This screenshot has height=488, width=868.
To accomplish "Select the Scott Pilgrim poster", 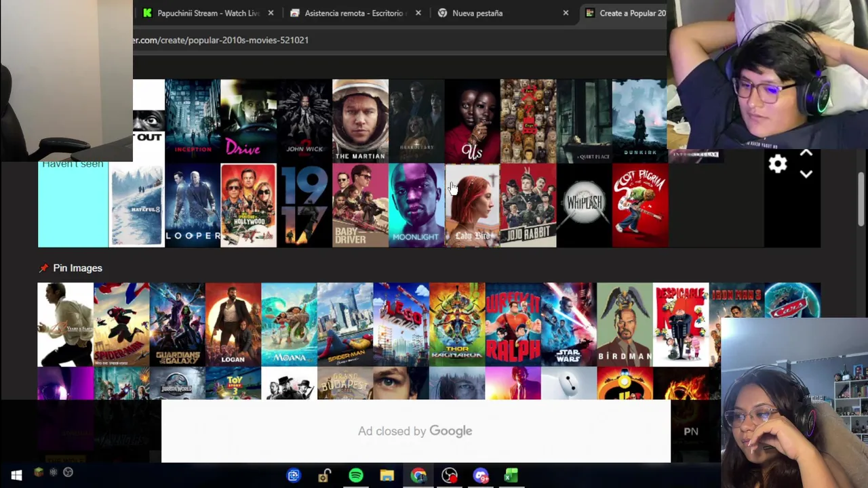I will [639, 205].
